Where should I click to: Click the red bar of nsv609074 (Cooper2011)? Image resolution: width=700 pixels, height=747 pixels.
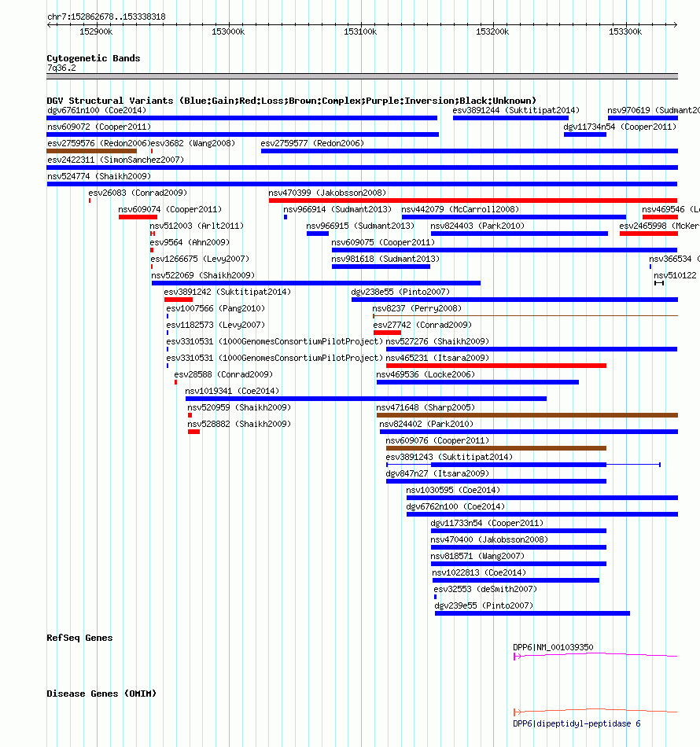[138, 217]
